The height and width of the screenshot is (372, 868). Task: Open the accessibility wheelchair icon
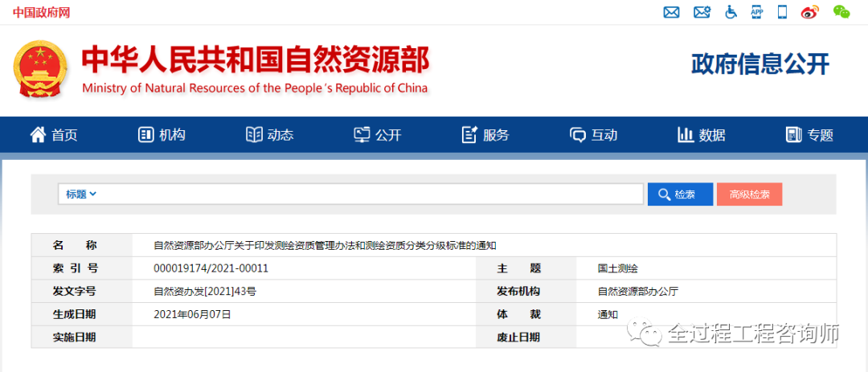point(731,11)
